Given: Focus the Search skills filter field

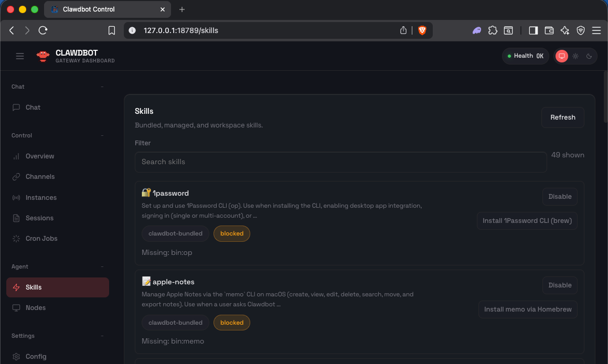Looking at the screenshot, I should click(340, 162).
